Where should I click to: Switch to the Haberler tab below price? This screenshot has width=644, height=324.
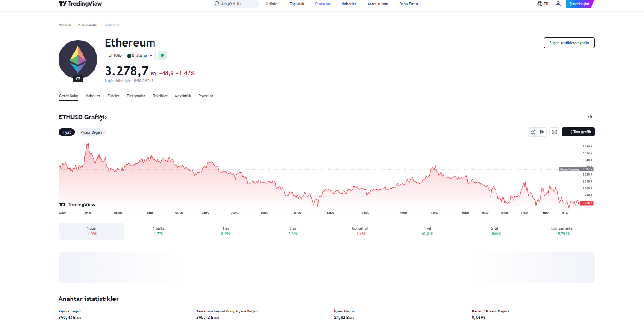coord(93,96)
